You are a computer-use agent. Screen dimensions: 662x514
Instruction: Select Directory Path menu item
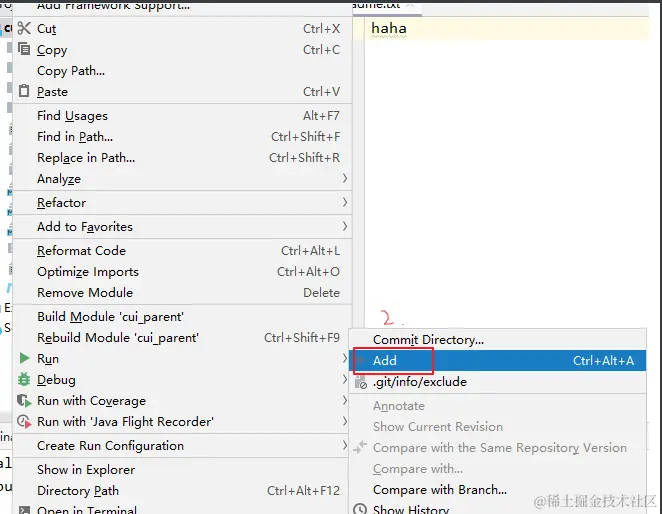coord(183,491)
